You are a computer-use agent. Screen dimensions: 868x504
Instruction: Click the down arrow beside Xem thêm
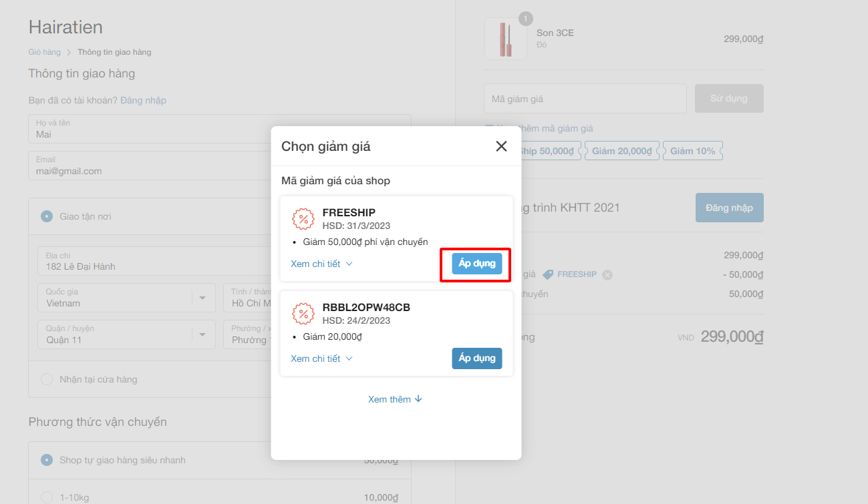(x=418, y=399)
